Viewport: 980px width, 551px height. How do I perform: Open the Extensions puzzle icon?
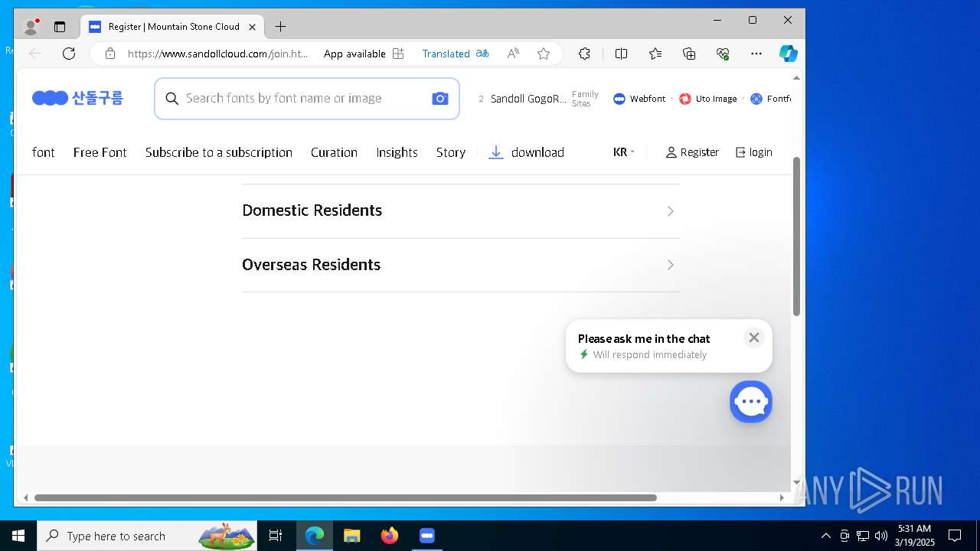(x=584, y=54)
